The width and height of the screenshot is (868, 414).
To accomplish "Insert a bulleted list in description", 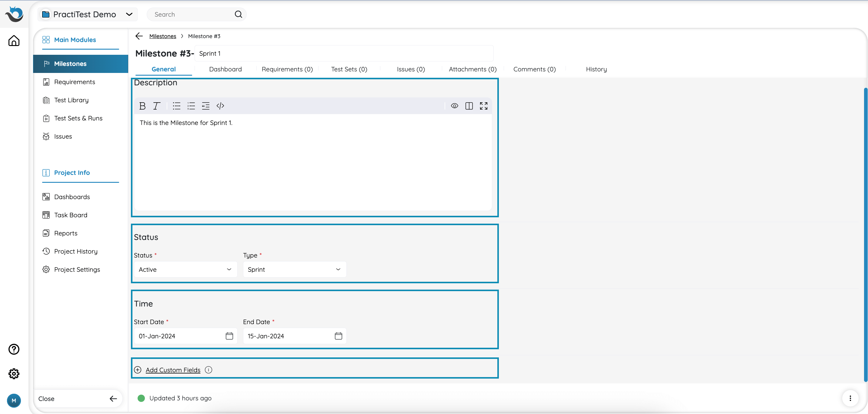I will pyautogui.click(x=177, y=106).
